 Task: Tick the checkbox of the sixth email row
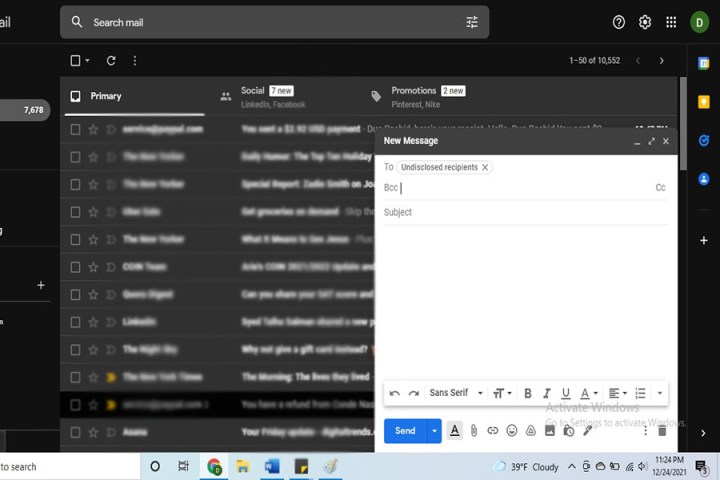75,267
